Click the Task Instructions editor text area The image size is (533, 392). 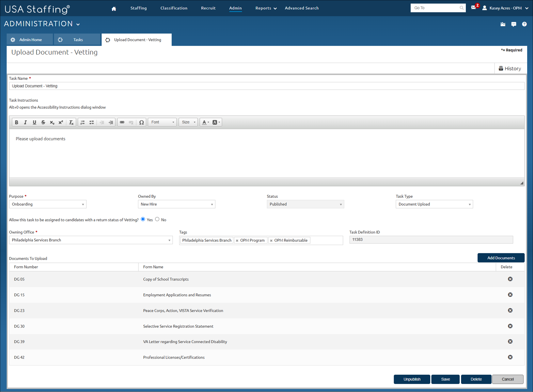click(267, 153)
